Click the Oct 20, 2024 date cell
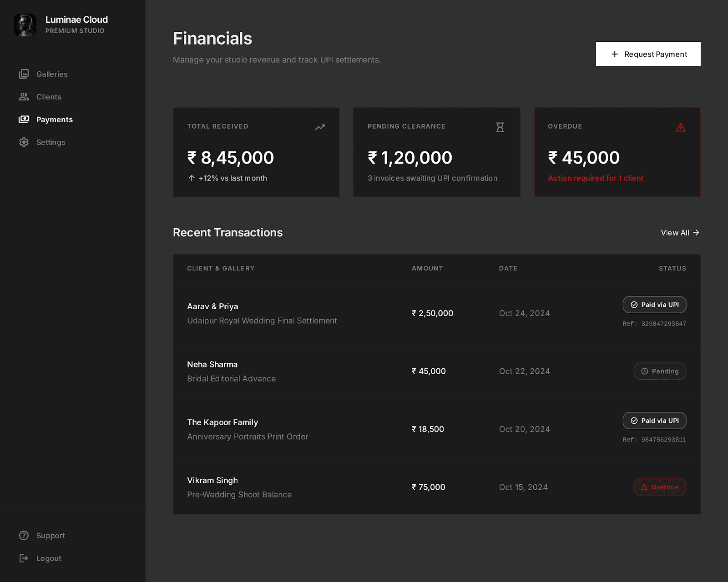 [525, 429]
